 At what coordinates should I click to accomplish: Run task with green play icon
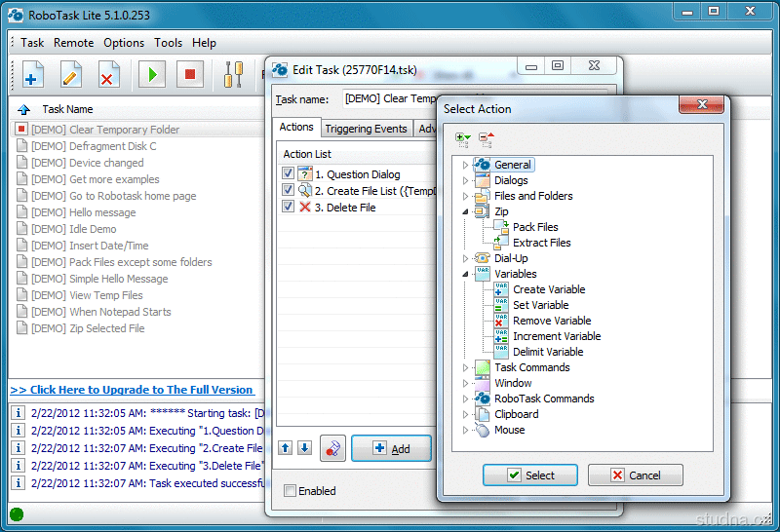[x=151, y=75]
